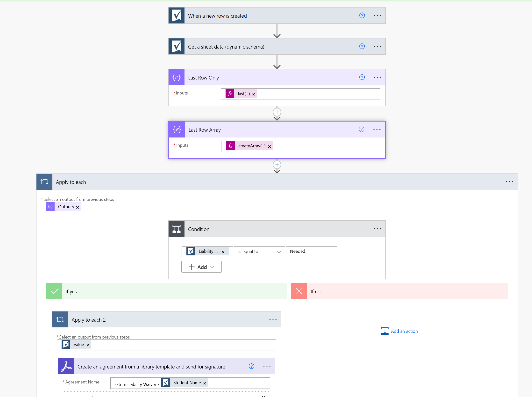Expand the Add dropdown in Condition
Viewport: 532px width, 397px height.
coord(201,267)
